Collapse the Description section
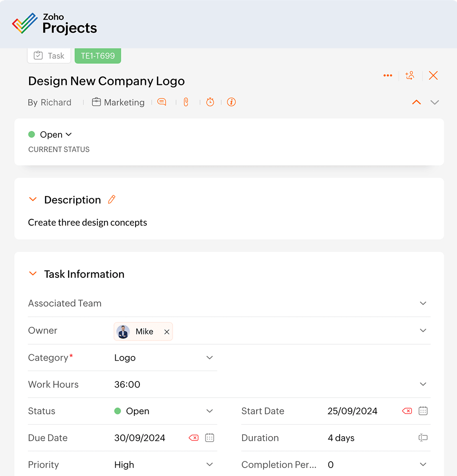This screenshot has height=476, width=457. click(x=33, y=200)
